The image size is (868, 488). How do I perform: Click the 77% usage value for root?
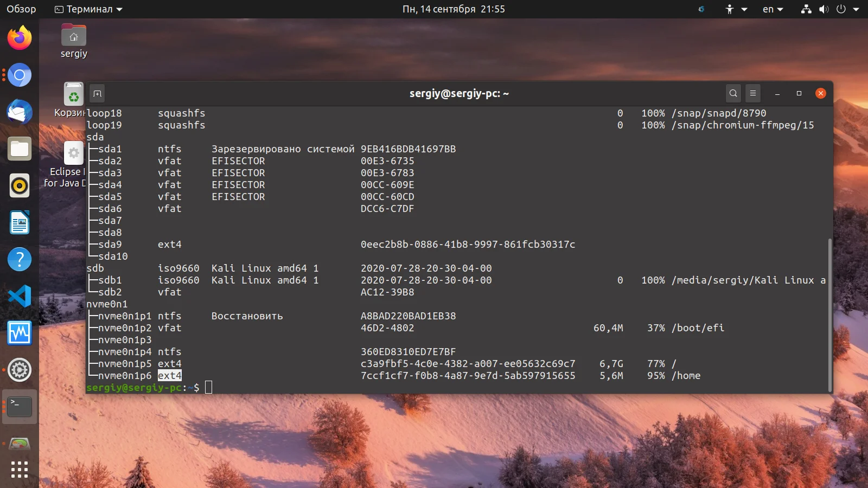656,364
